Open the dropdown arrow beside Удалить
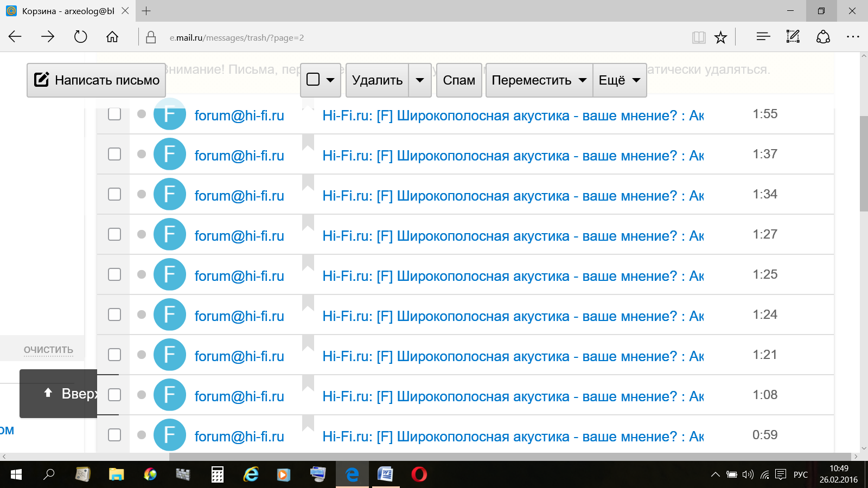Screen dimensions: 868x488 (x=420, y=80)
